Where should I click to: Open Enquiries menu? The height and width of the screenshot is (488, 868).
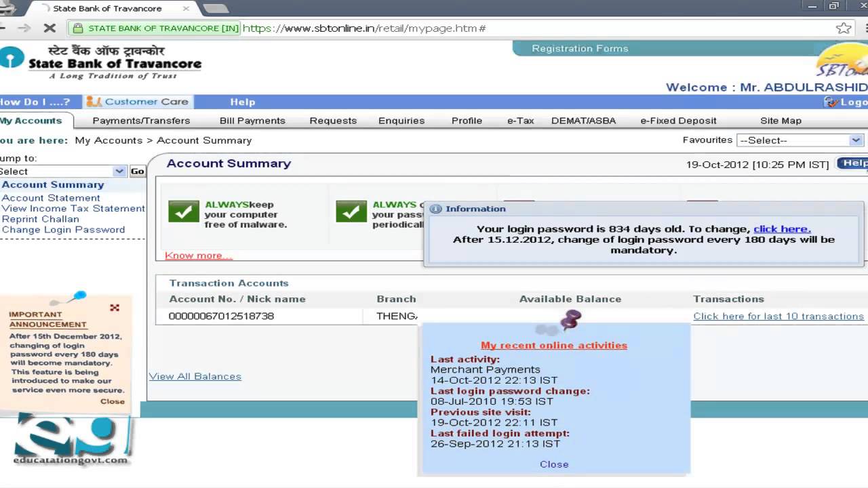[x=401, y=121]
